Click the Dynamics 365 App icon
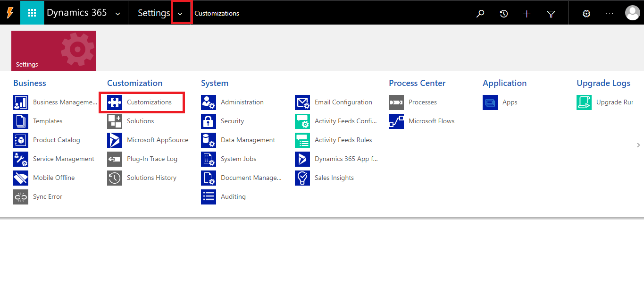The height and width of the screenshot is (298, 644). (x=302, y=159)
